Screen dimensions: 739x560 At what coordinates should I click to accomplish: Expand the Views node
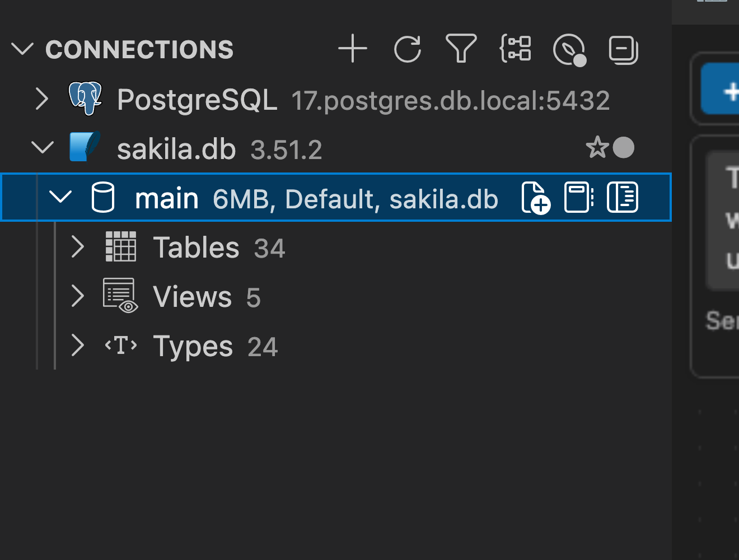[x=77, y=296]
